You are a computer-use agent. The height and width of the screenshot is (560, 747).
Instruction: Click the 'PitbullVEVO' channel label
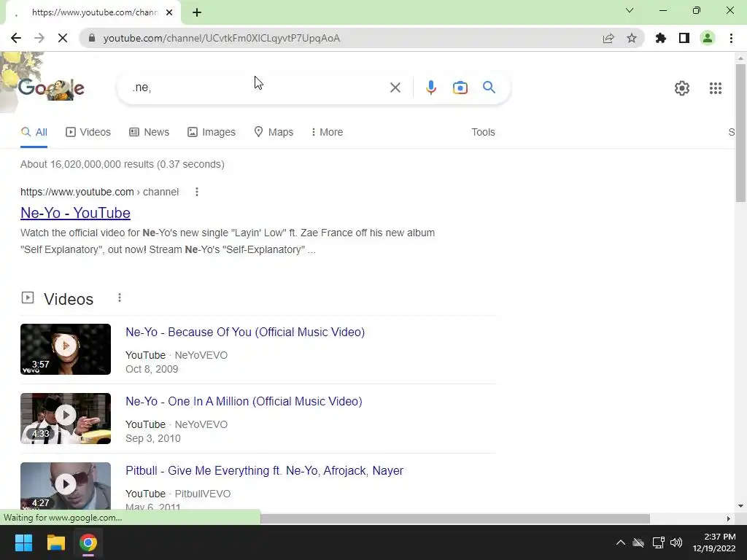point(203,494)
